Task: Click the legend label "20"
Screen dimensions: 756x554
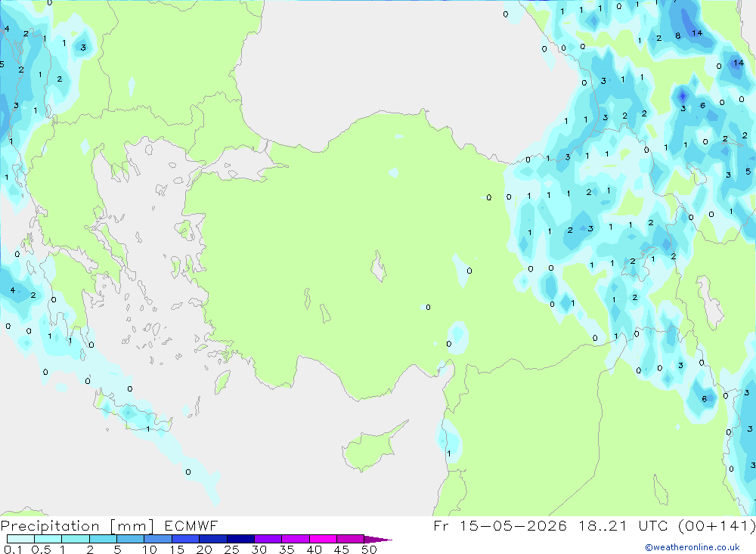Action: (204, 549)
